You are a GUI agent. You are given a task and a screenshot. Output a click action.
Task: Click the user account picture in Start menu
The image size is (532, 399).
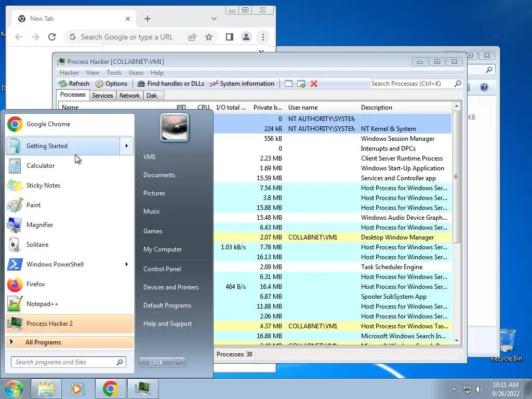175,128
